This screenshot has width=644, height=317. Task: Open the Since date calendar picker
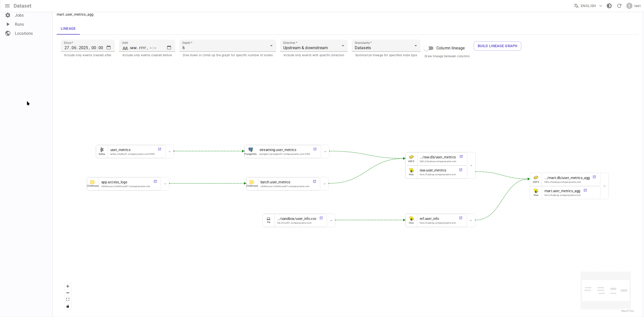pos(109,48)
